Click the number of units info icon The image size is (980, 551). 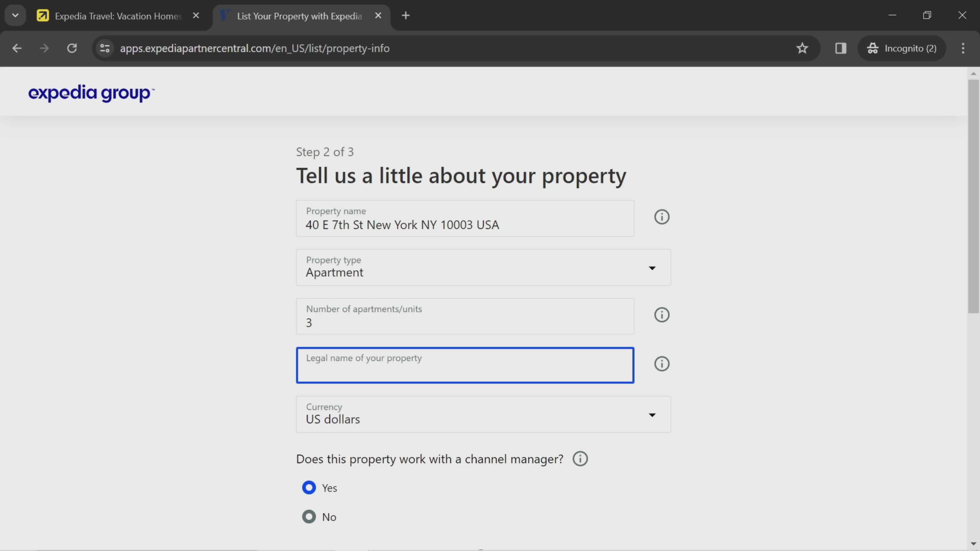[662, 315]
